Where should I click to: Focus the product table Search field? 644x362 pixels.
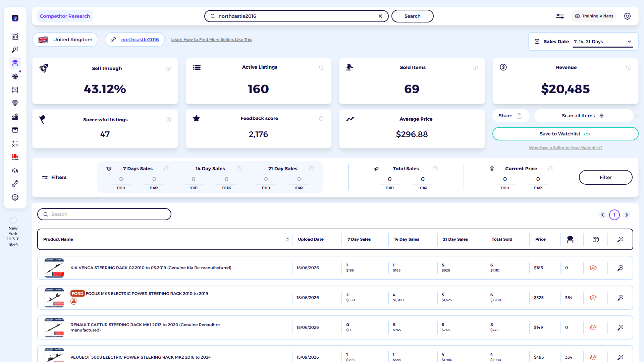pyautogui.click(x=104, y=214)
